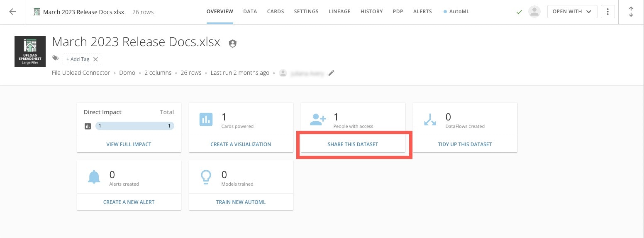The width and height of the screenshot is (644, 238).
Task: Open the AutoML tab
Action: 456,12
